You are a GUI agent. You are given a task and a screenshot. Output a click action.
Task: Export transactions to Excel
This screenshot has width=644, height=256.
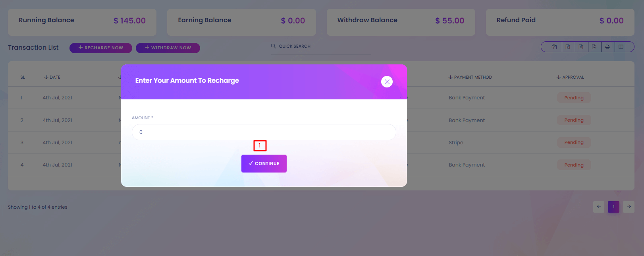click(568, 47)
